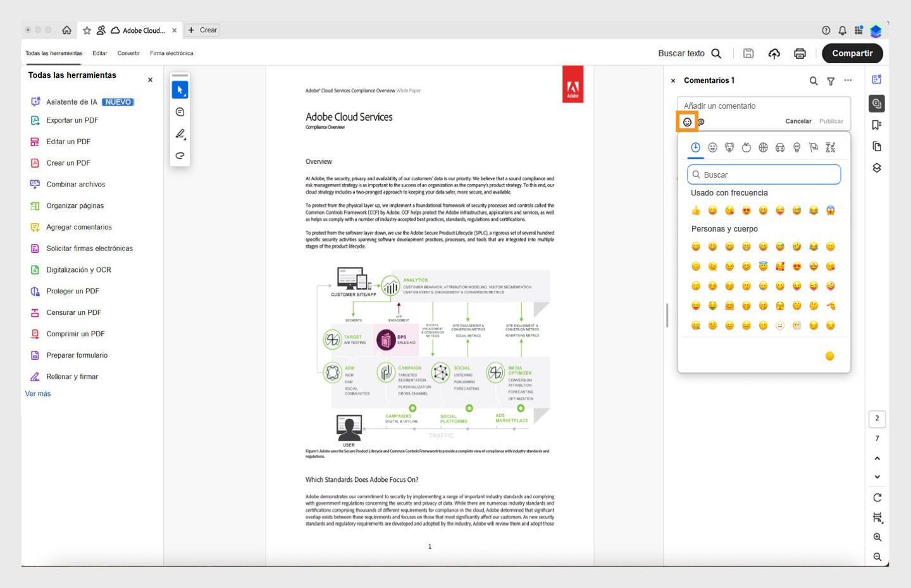911x588 pixels.
Task: Save the file with diskette icon
Action: (748, 54)
